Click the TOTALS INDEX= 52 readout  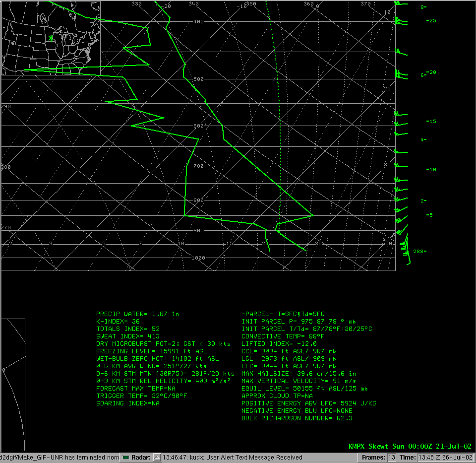click(128, 329)
